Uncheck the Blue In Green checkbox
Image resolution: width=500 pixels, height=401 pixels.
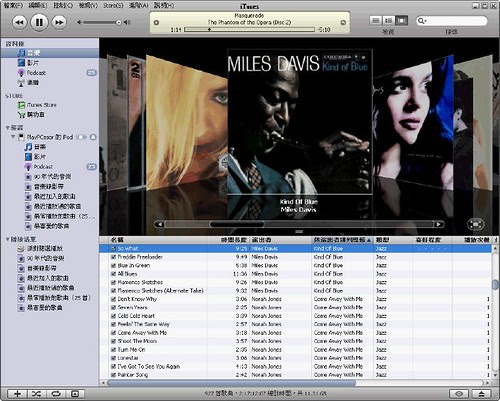pyautogui.click(x=113, y=266)
